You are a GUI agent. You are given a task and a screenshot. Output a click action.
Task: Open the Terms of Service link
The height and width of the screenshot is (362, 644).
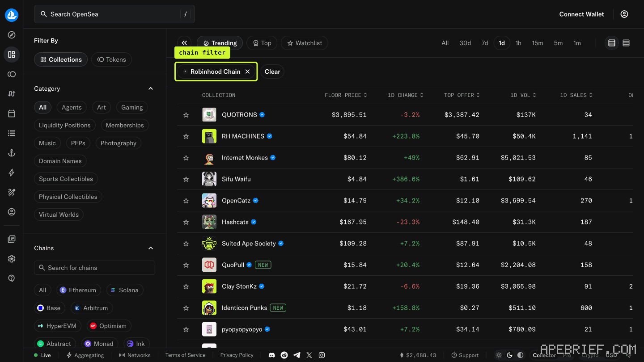pyautogui.click(x=185, y=355)
